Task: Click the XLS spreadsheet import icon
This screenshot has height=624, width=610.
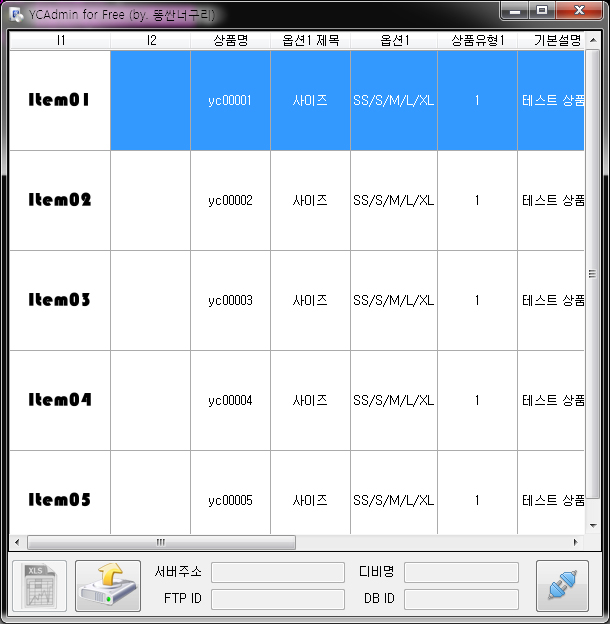Action: click(x=39, y=586)
